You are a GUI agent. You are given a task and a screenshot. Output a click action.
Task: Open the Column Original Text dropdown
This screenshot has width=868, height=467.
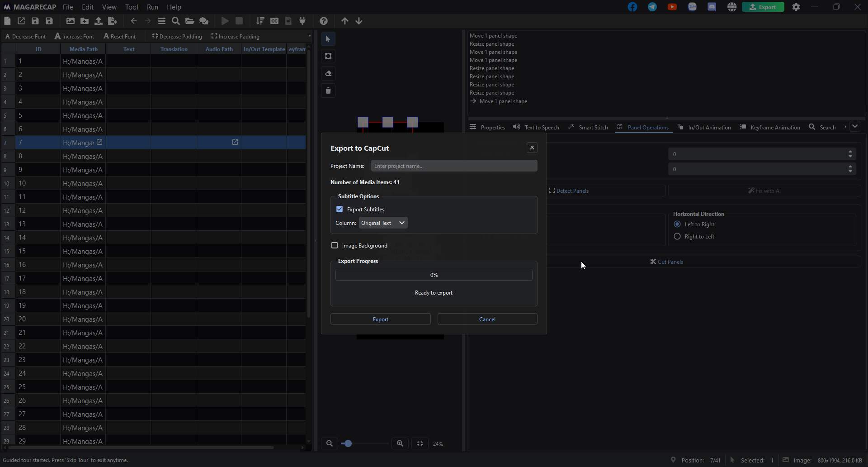coord(383,223)
